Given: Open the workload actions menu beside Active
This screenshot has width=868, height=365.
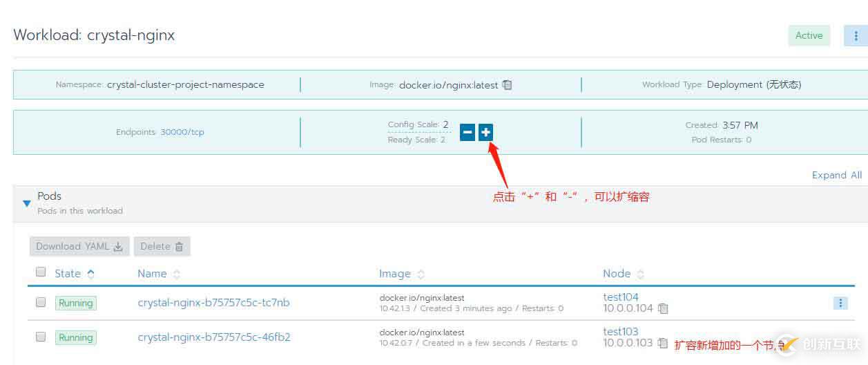Looking at the screenshot, I should pos(856,36).
